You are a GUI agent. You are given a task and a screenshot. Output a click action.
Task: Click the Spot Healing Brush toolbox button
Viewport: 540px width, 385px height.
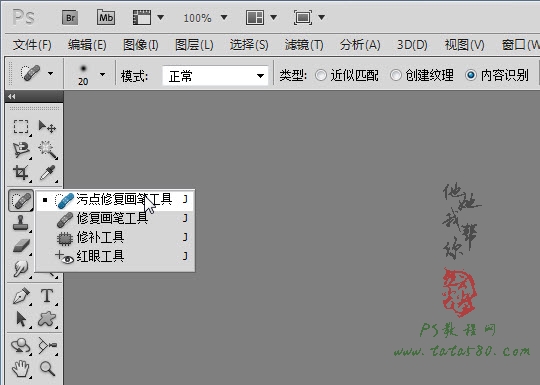tap(21, 200)
